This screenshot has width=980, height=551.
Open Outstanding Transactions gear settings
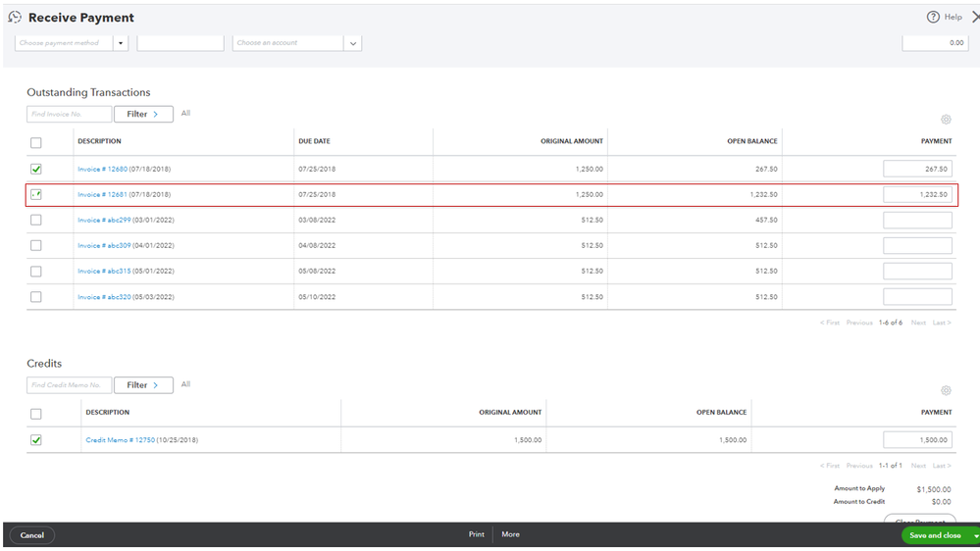(946, 120)
